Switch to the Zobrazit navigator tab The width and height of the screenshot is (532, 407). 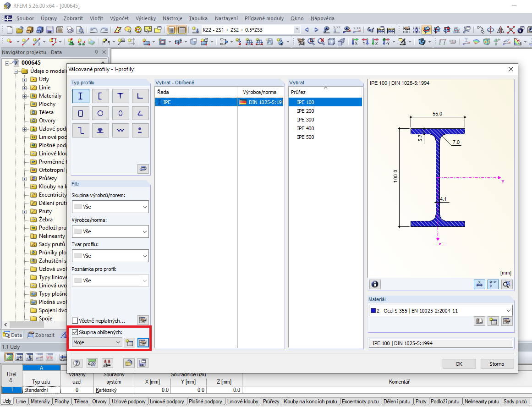click(41, 335)
